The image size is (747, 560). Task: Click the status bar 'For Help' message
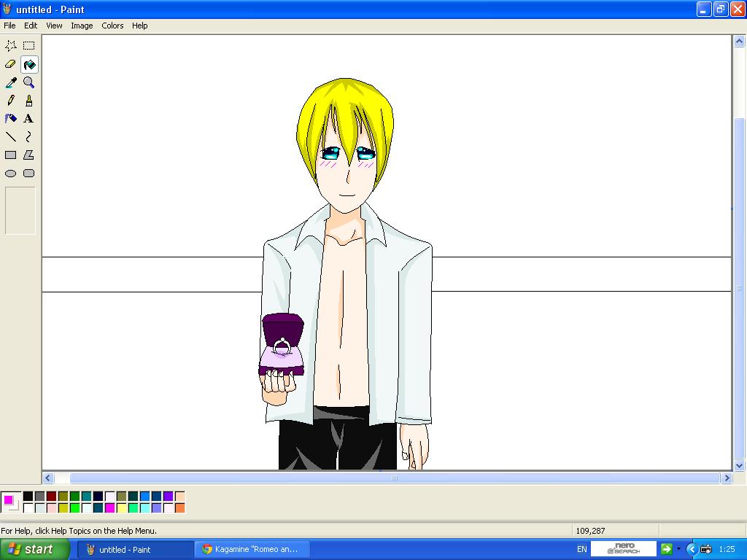[x=79, y=531]
